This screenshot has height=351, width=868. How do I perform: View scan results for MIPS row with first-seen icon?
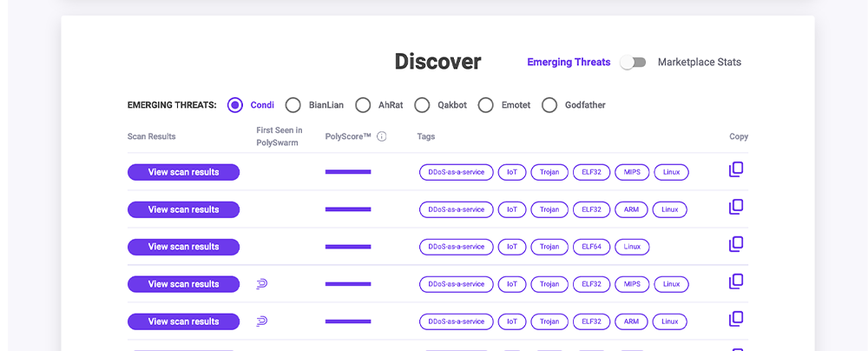pyautogui.click(x=183, y=284)
